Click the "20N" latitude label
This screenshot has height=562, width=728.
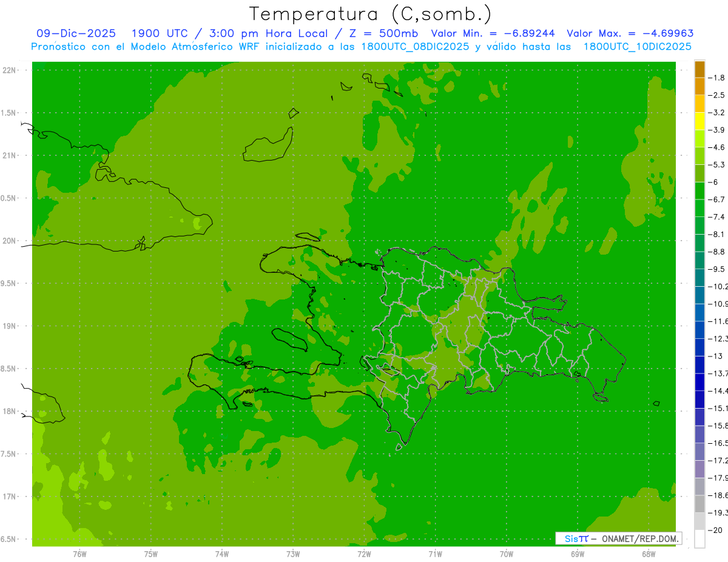point(9,241)
